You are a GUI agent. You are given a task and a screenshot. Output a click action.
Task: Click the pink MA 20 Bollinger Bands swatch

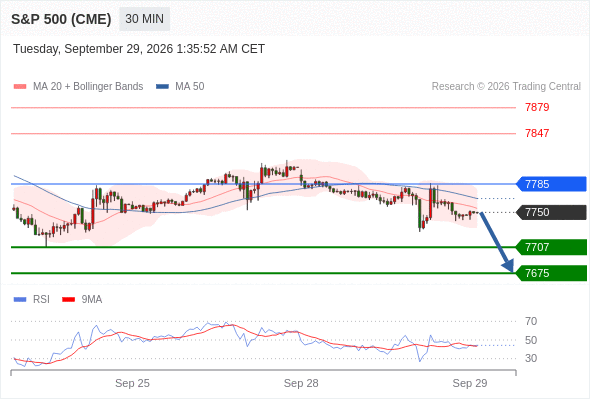pyautogui.click(x=20, y=87)
